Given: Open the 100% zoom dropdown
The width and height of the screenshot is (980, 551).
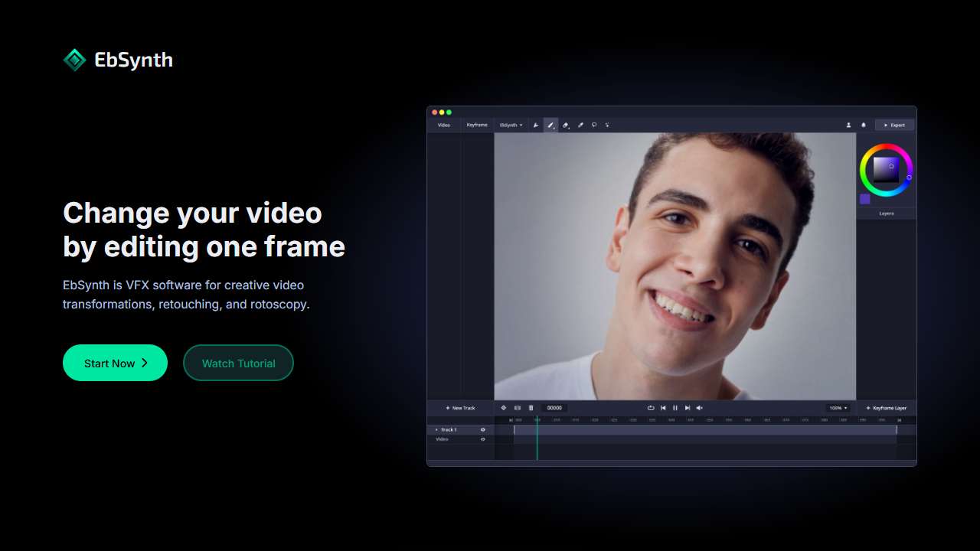Looking at the screenshot, I should coord(838,408).
